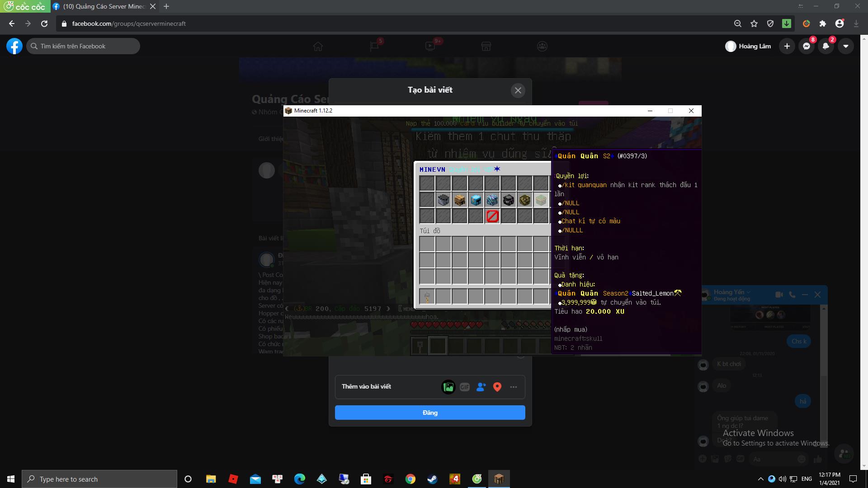Image resolution: width=868 pixels, height=488 pixels.
Task: Expand Hoàng Yến chat name dropdown
Action: click(749, 292)
